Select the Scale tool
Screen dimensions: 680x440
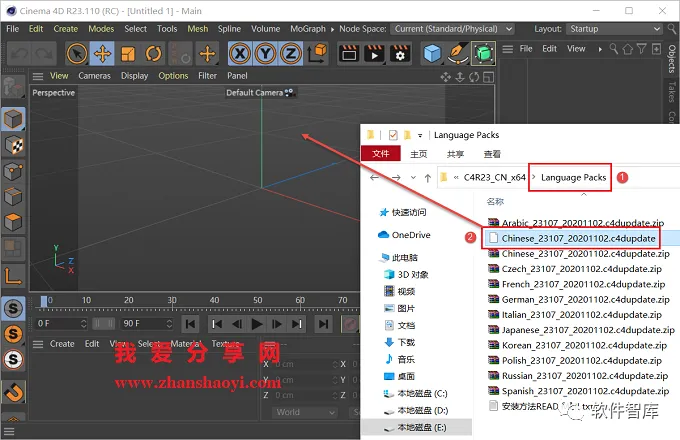(x=128, y=54)
